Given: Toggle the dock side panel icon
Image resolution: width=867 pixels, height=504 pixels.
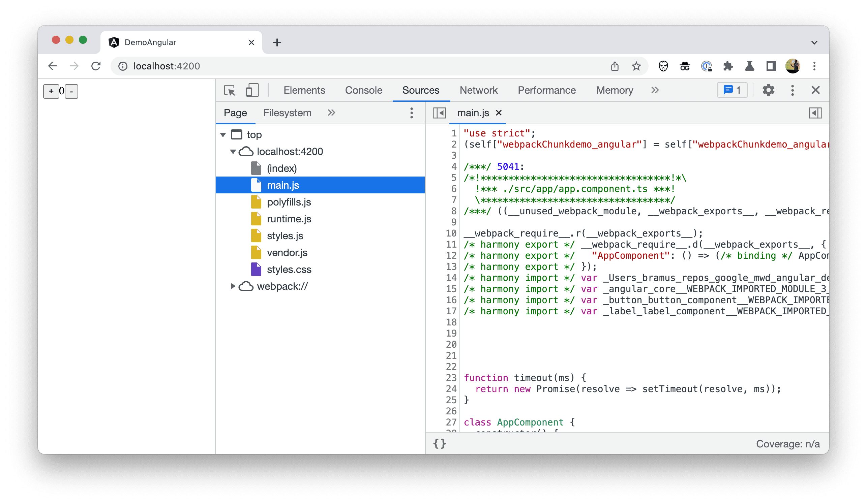Looking at the screenshot, I should tap(815, 113).
